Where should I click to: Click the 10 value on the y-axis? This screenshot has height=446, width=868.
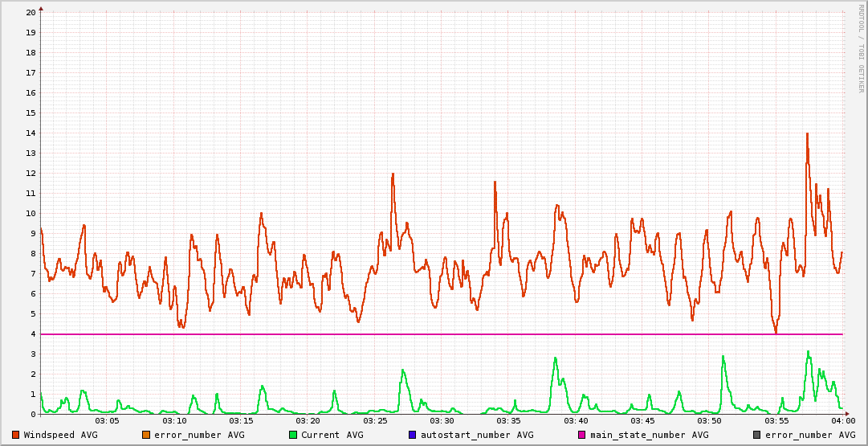[x=31, y=214]
